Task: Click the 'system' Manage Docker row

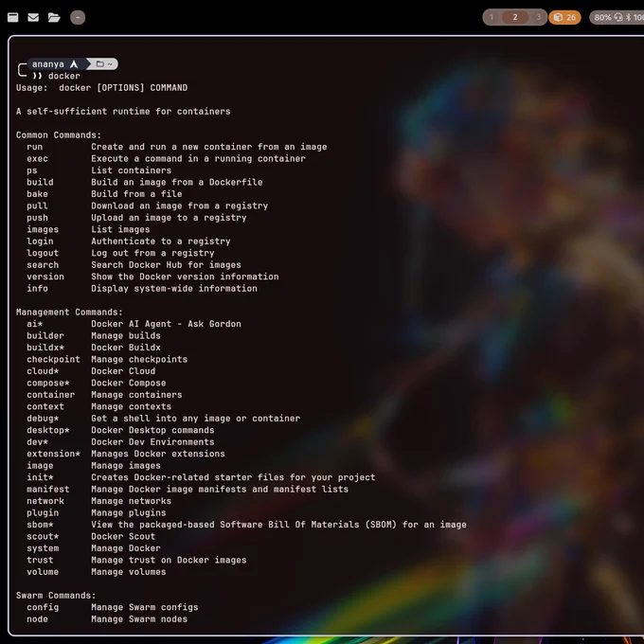Action: coord(94,548)
